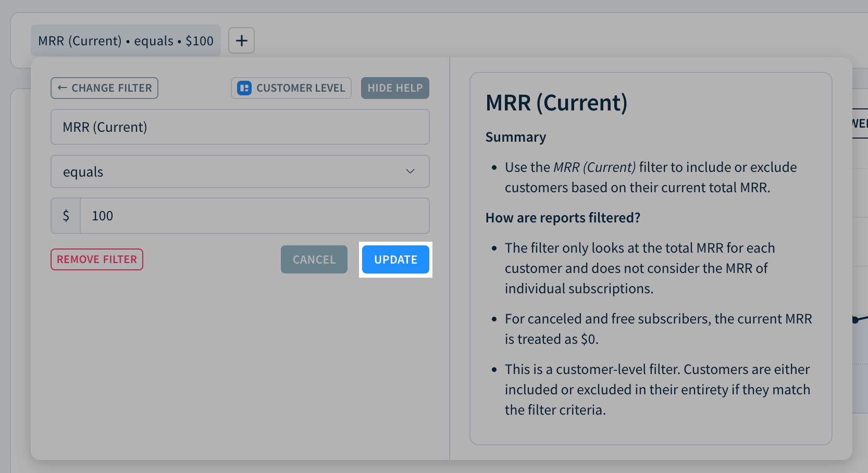
Task: Switch the filter to customer level
Action: [291, 88]
